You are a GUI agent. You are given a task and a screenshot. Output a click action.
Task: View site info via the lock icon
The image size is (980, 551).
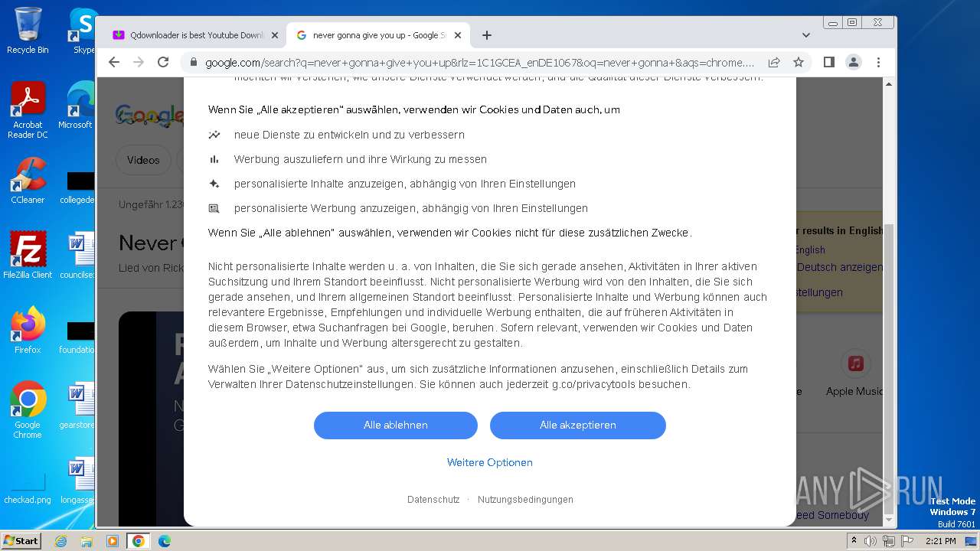point(193,62)
